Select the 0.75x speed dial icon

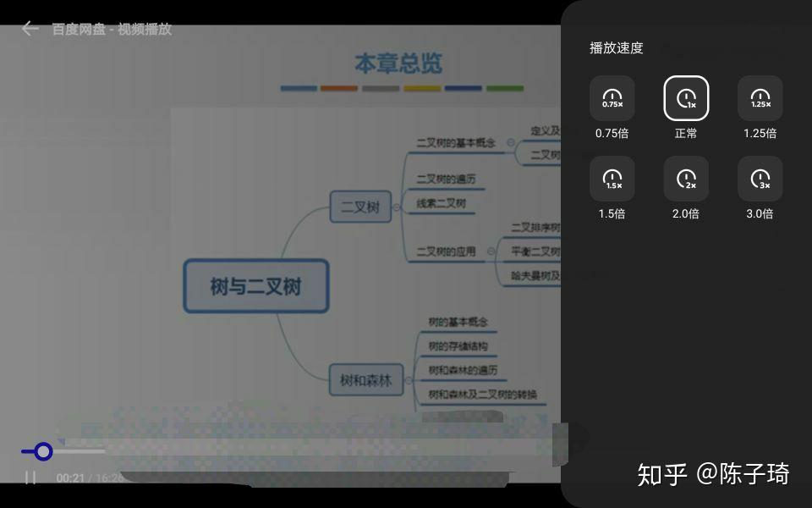click(611, 97)
